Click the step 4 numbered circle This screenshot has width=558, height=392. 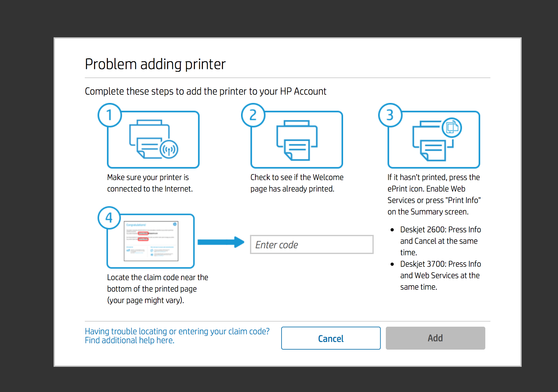point(110,218)
